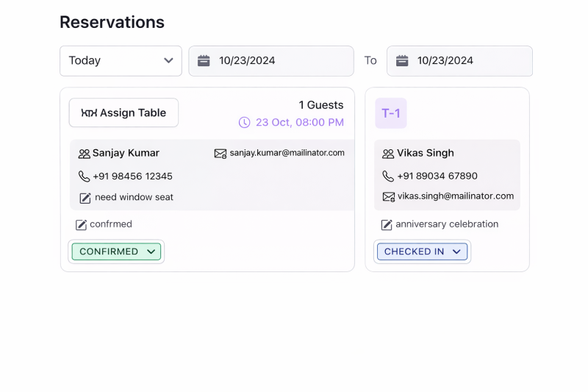Click the guest icon beside Sanjay Kumar

[x=84, y=154]
